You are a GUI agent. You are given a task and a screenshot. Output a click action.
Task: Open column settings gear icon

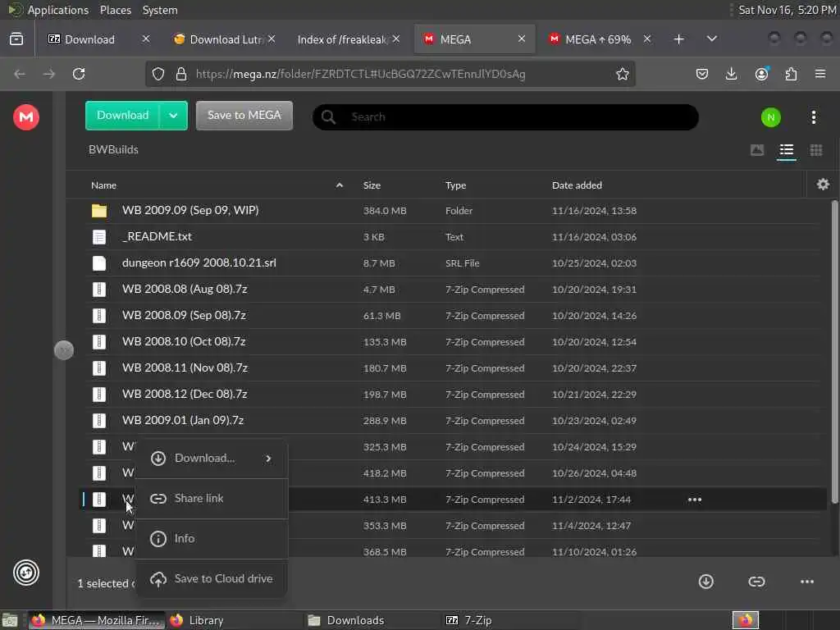click(x=823, y=185)
